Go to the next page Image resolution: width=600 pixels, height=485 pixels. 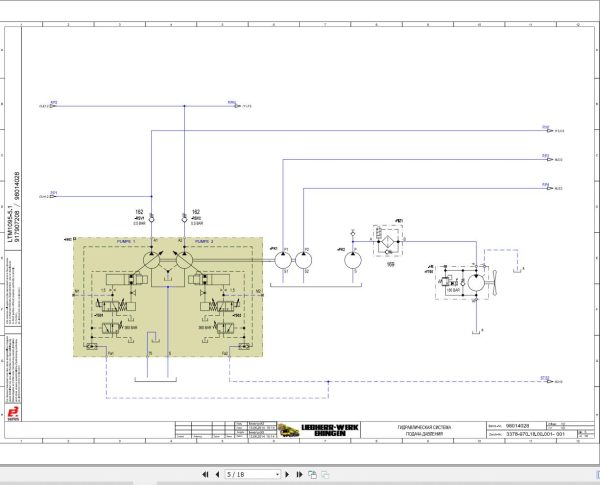[x=287, y=474]
